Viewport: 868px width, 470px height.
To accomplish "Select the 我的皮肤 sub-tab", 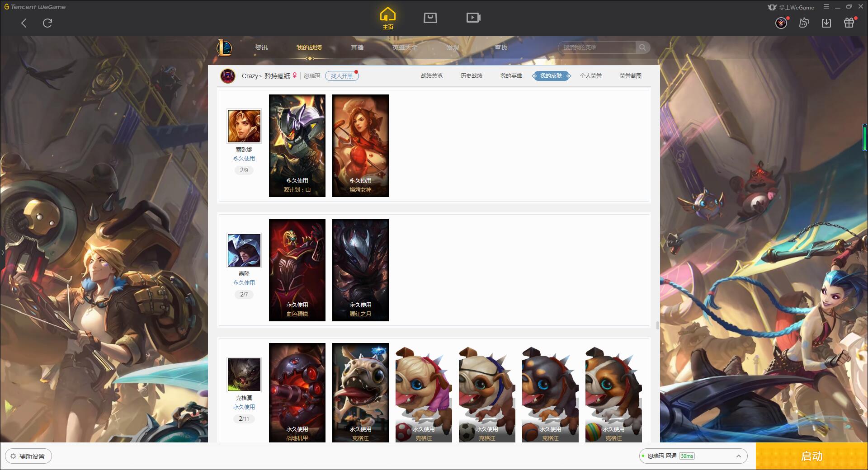I will coord(551,76).
